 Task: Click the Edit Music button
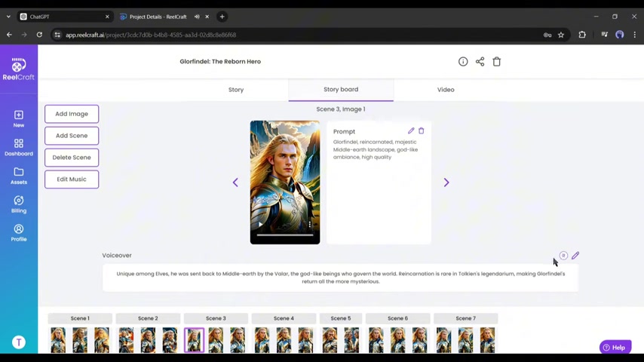click(72, 179)
